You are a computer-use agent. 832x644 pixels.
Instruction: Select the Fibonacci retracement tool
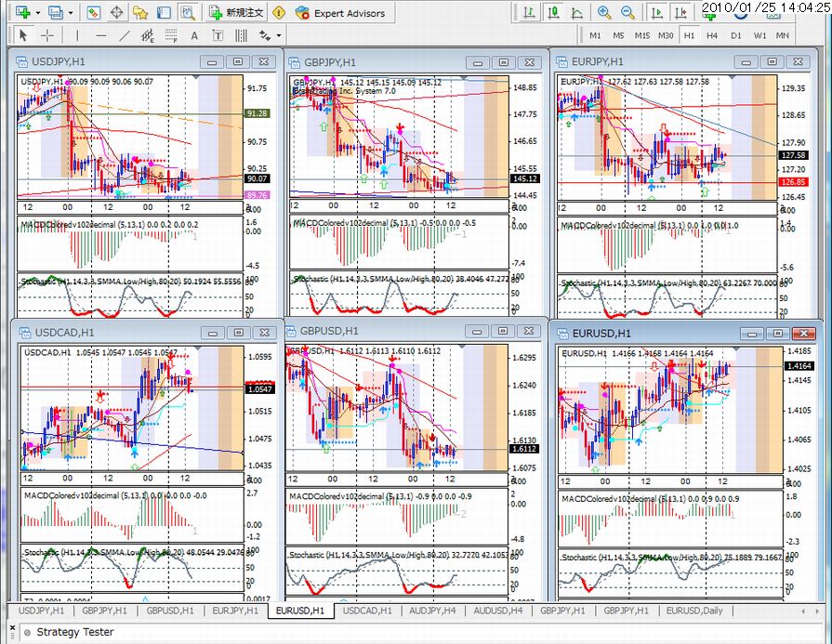click(171, 35)
